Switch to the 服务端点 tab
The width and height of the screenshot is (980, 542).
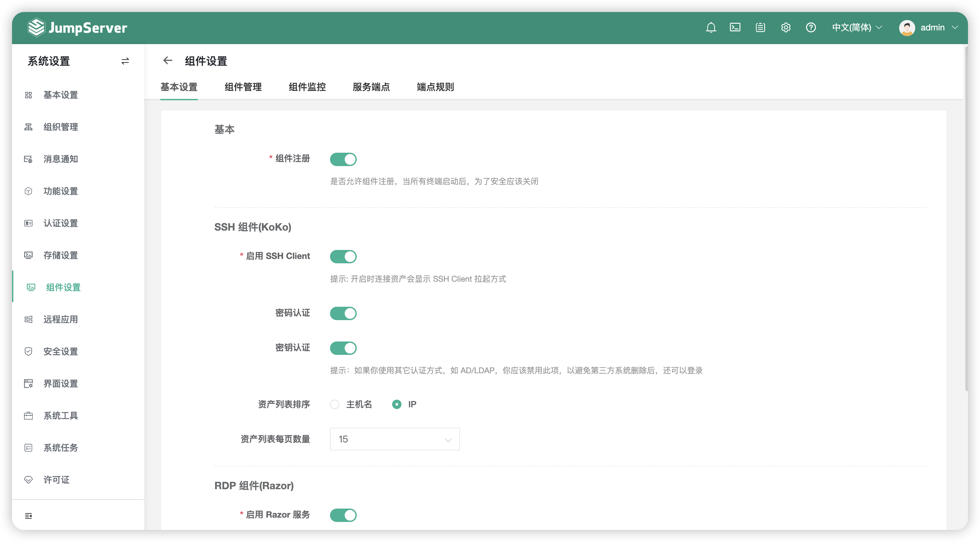[x=371, y=87]
